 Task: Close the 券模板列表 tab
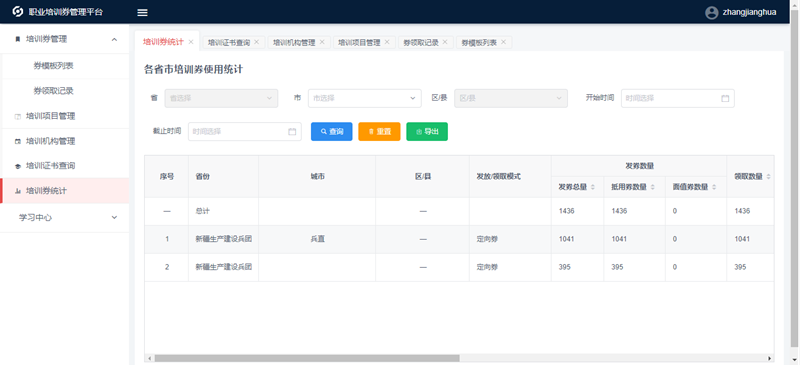click(503, 42)
